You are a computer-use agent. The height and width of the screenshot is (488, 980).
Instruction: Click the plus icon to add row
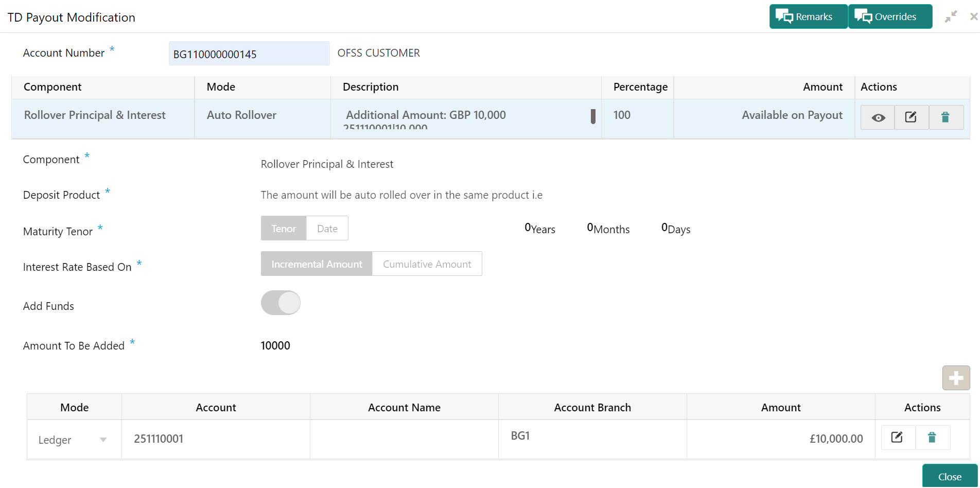(956, 378)
